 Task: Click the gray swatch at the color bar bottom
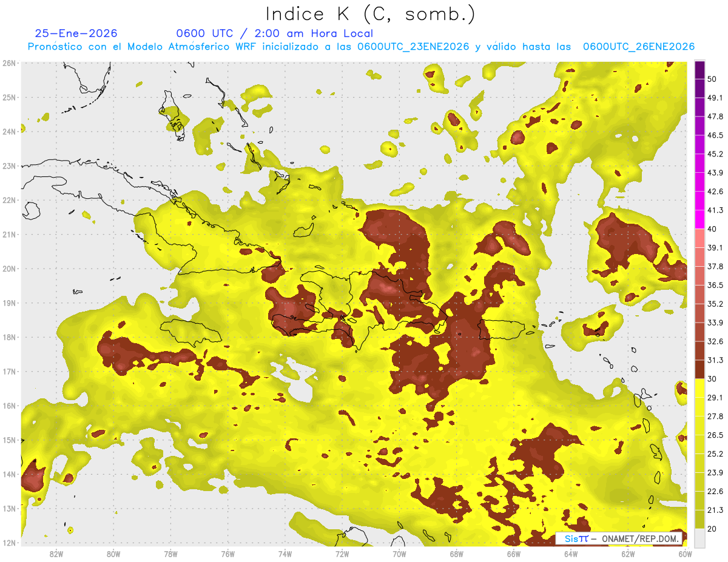pos(699,537)
